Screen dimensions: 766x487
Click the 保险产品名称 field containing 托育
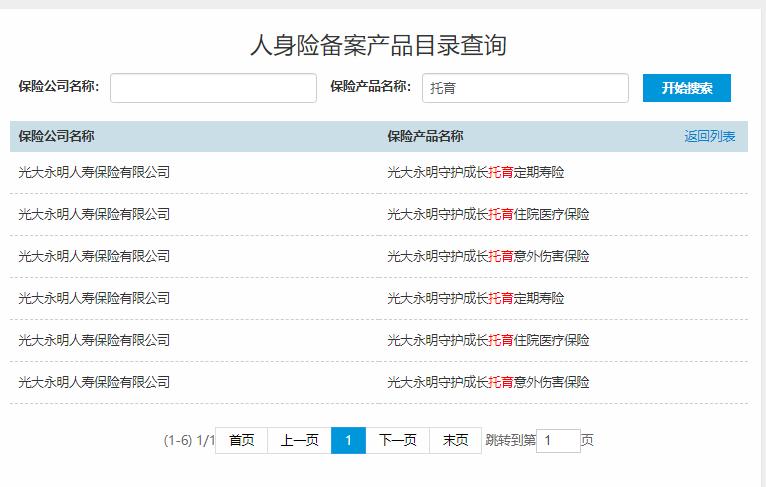[x=525, y=88]
